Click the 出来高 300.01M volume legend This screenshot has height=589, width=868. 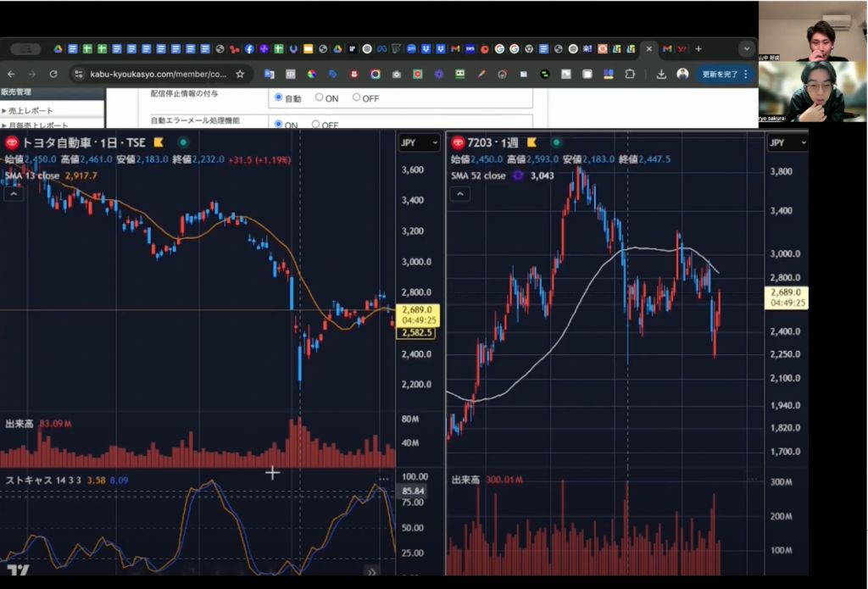tap(487, 480)
